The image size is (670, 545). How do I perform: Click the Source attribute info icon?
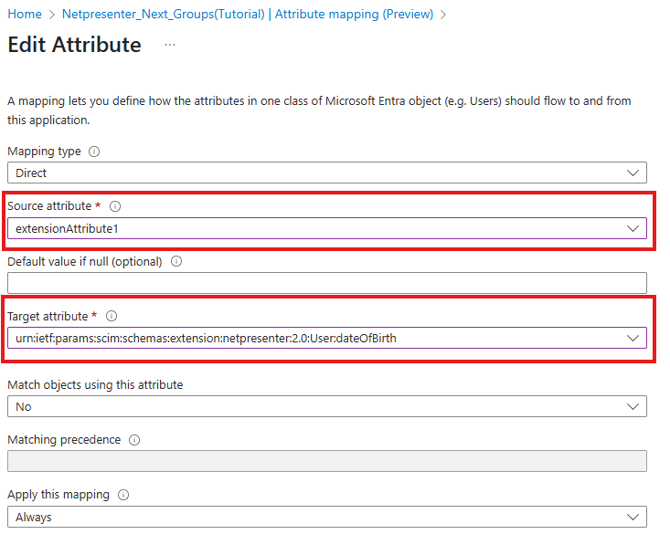pos(115,206)
